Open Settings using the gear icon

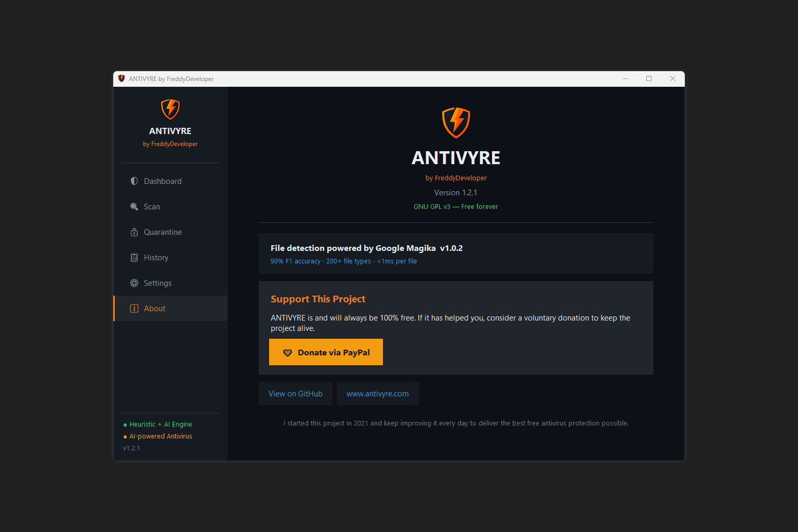(x=135, y=283)
